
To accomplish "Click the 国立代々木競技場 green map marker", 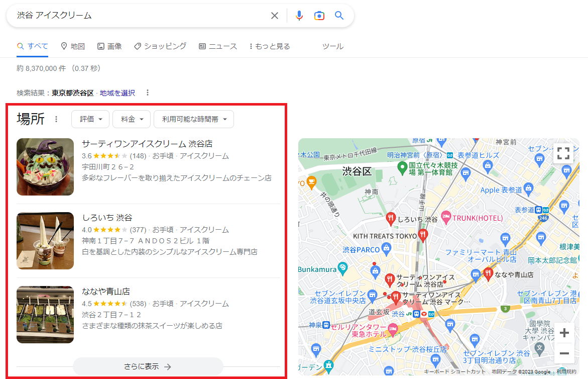I will pos(402,168).
